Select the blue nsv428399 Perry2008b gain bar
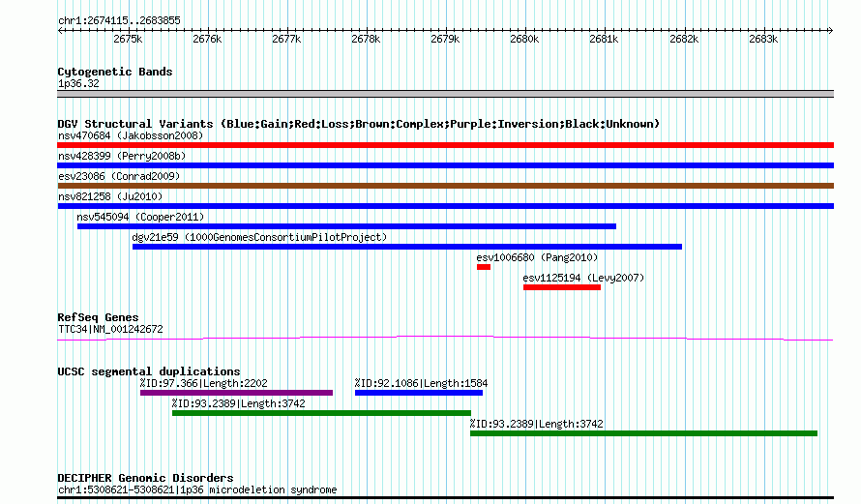 pos(445,165)
